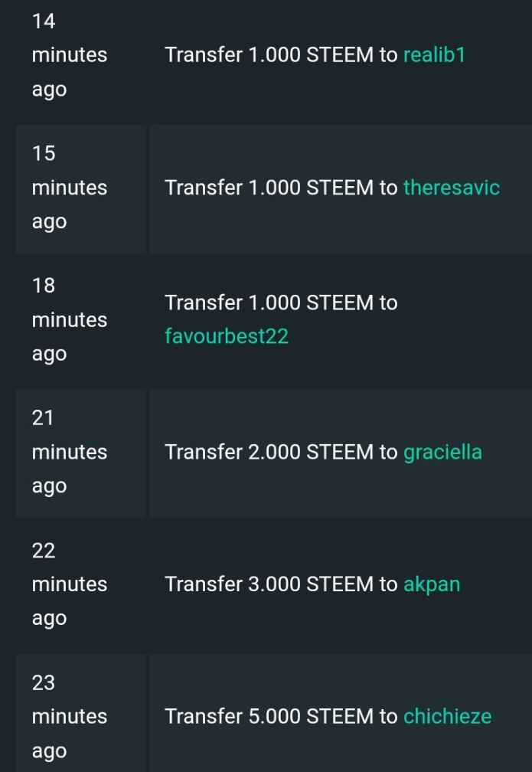Click the time cell of the graciella row

pyautogui.click(x=81, y=453)
